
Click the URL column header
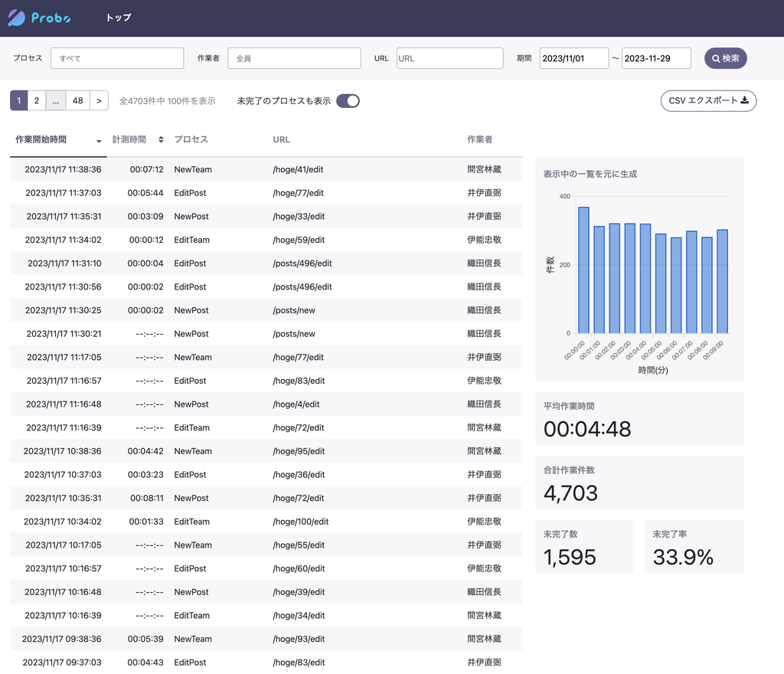point(282,139)
